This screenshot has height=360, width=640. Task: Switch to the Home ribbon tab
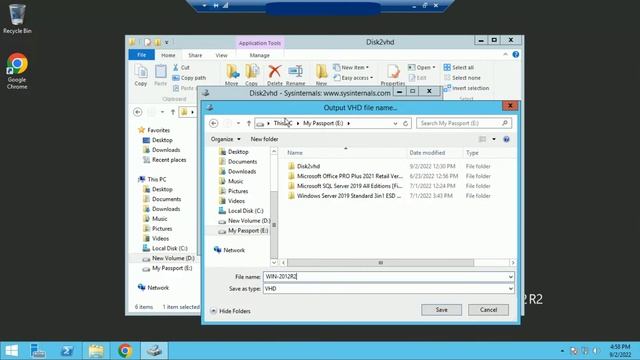click(x=168, y=55)
